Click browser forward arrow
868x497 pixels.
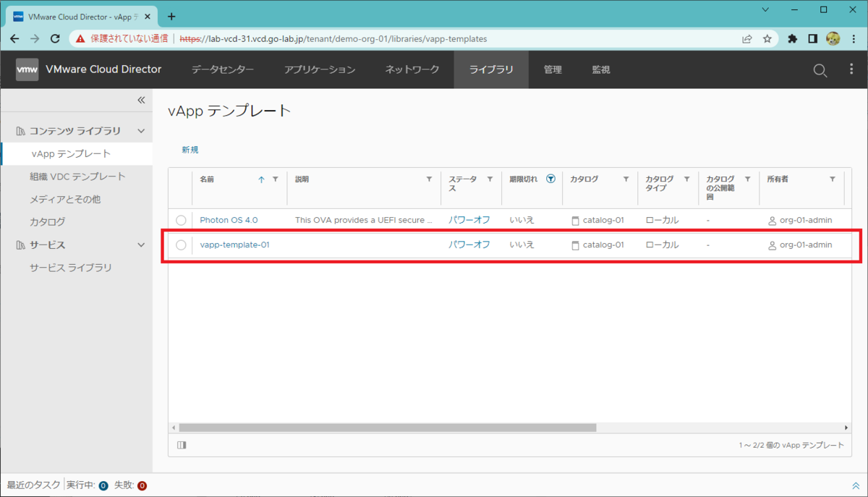coord(35,38)
